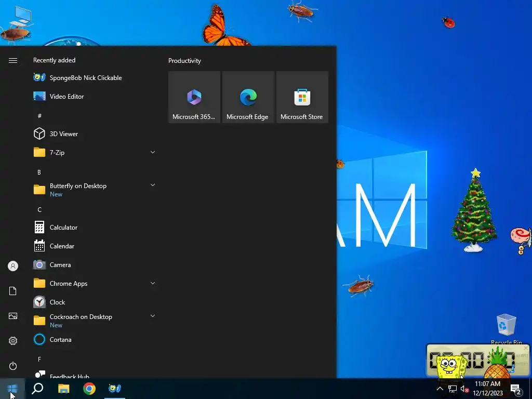Click the Windows Start button
532x399 pixels.
pos(12,389)
